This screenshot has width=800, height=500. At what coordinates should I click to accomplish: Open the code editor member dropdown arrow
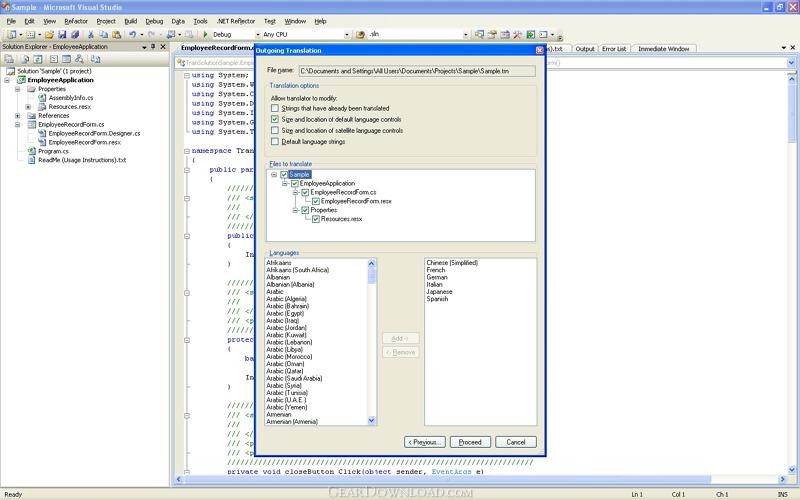click(x=791, y=63)
